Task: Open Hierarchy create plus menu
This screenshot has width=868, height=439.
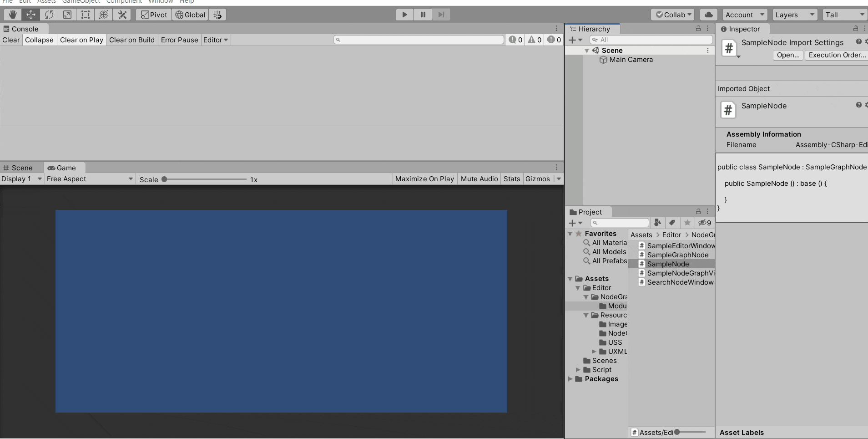Action: point(575,40)
